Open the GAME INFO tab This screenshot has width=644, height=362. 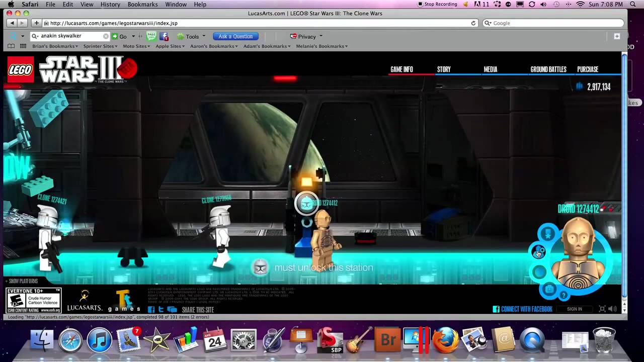(401, 69)
